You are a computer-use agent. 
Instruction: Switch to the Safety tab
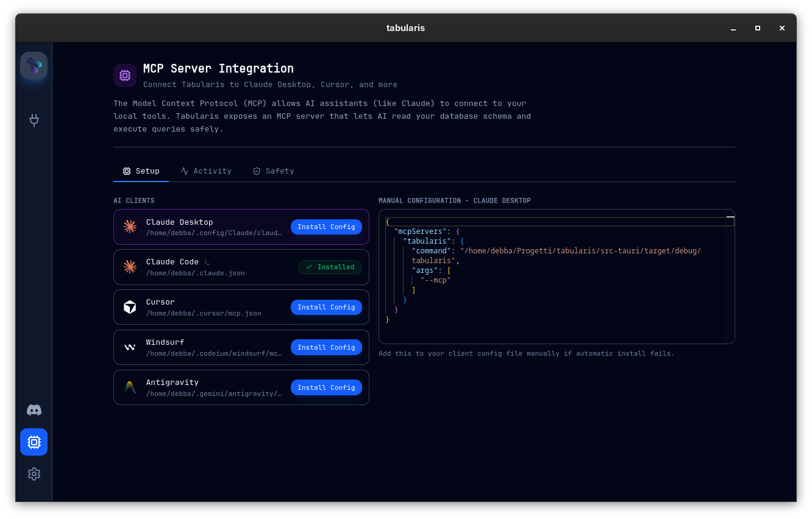point(274,171)
